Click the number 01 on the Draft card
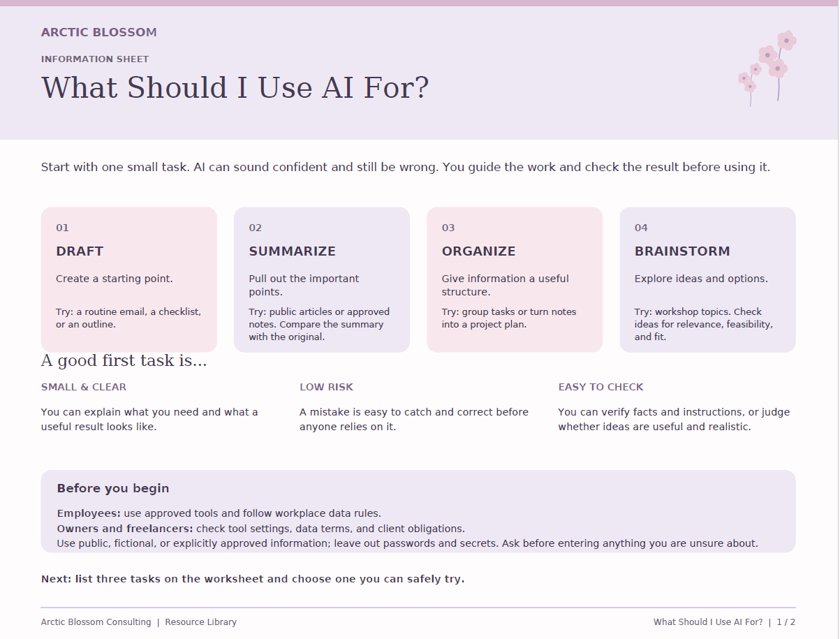This screenshot has height=639, width=840. (x=63, y=228)
